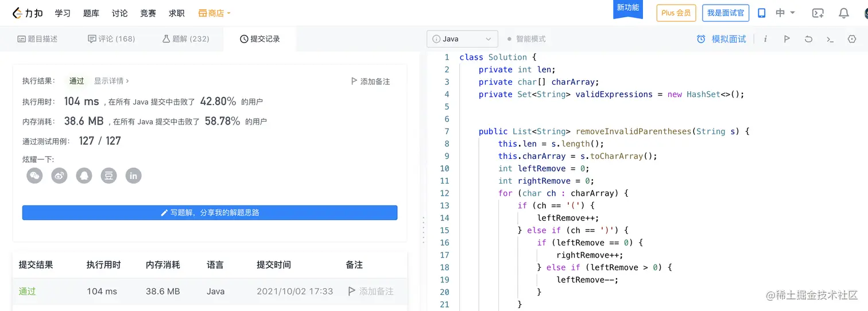The image size is (868, 311).
Task: Share result to LinkedIn
Action: (134, 176)
